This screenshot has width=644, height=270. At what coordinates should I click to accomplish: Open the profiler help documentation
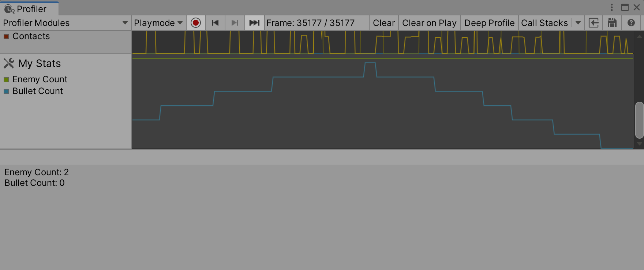click(631, 22)
